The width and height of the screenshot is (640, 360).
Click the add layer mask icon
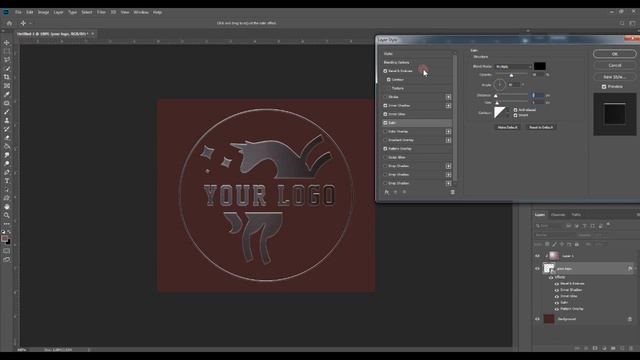[595, 348]
